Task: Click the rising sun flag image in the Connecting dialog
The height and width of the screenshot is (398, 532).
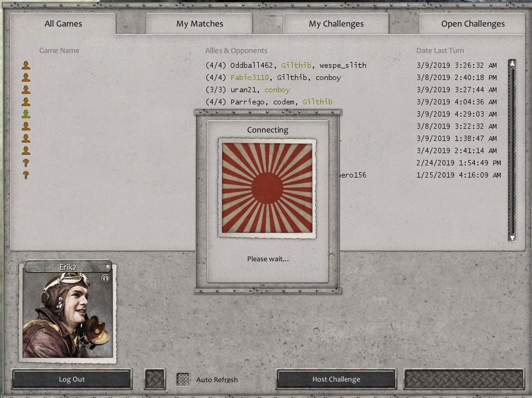Action: click(x=267, y=188)
